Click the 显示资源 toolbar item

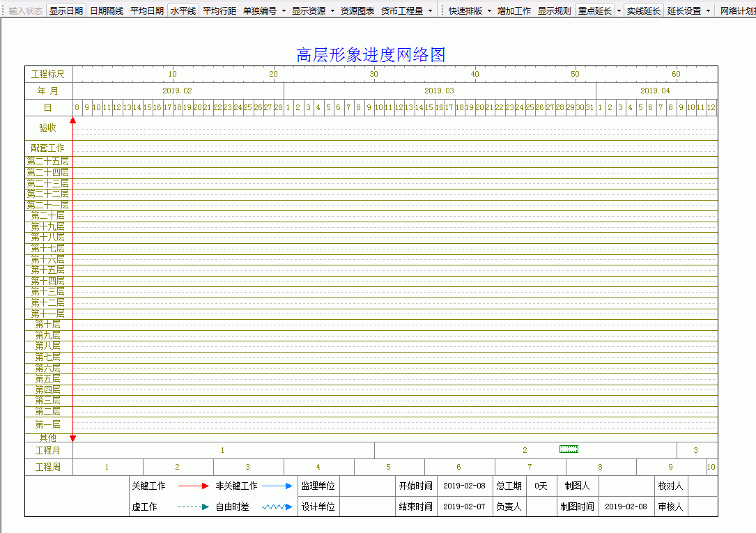(x=309, y=10)
